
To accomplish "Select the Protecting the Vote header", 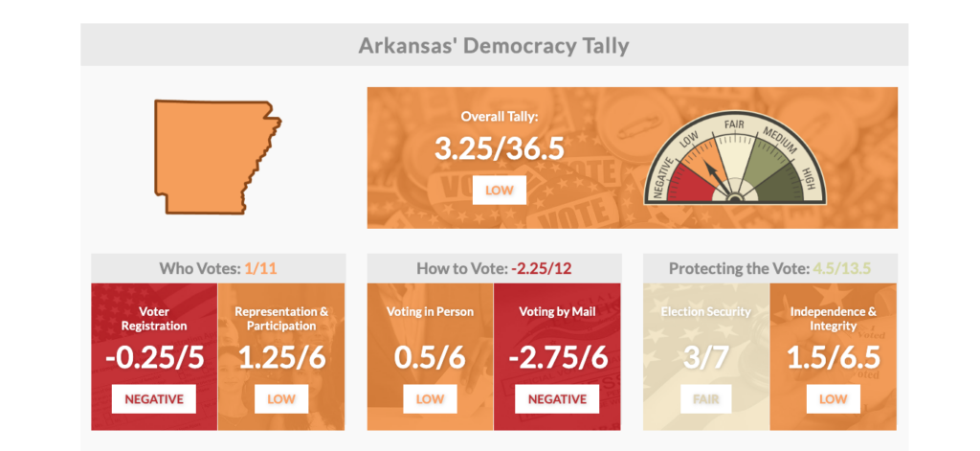I will click(x=769, y=268).
